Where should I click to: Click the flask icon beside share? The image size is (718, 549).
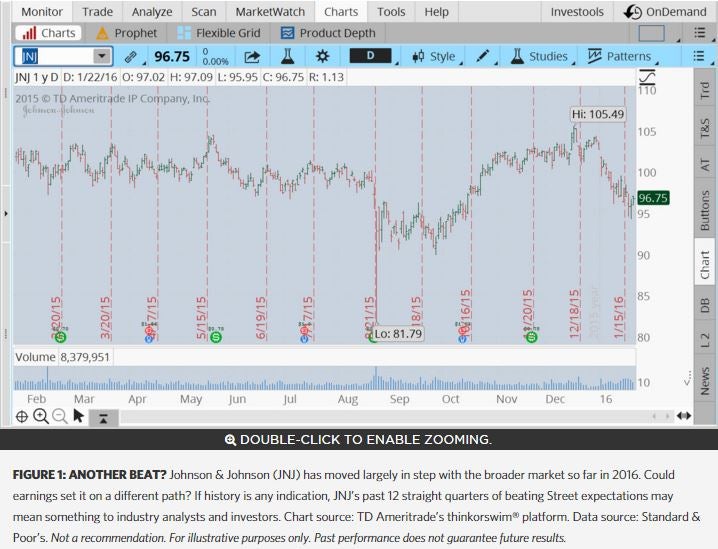pos(287,57)
